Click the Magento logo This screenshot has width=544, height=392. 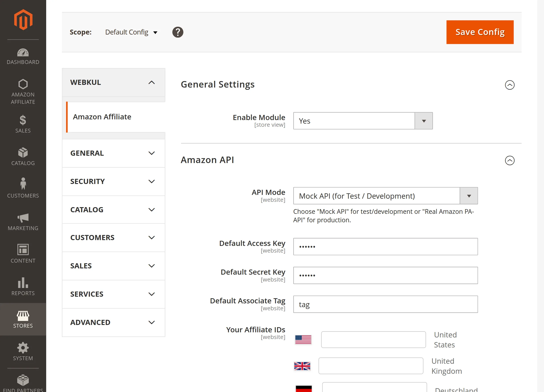tap(23, 20)
